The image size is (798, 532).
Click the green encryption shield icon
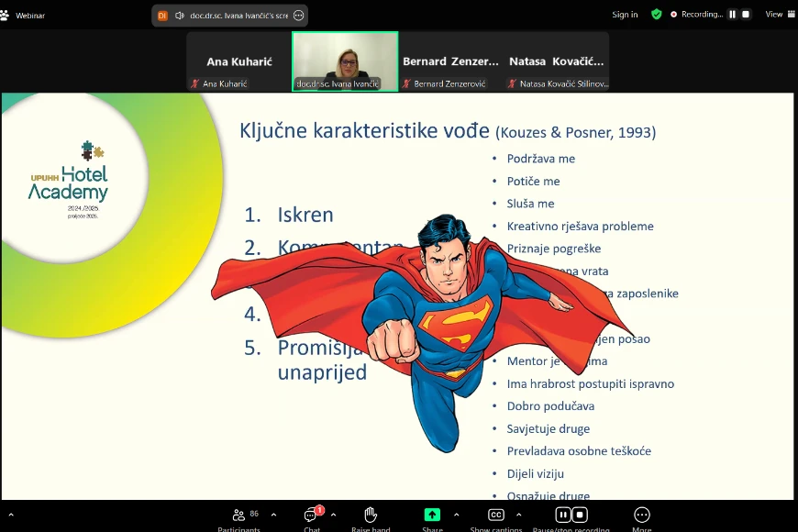(x=656, y=15)
